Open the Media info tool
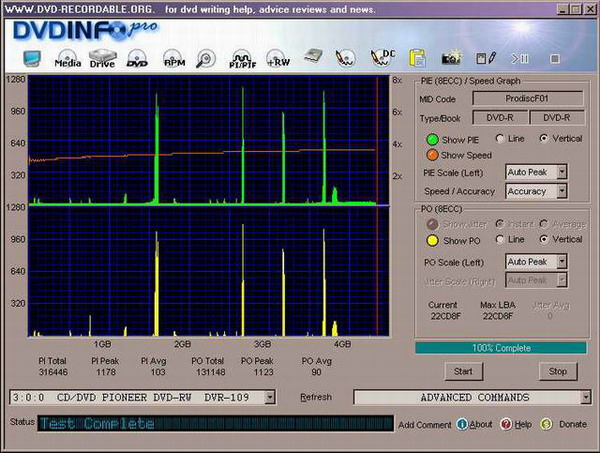Screen dimensions: 600x453 (67, 59)
